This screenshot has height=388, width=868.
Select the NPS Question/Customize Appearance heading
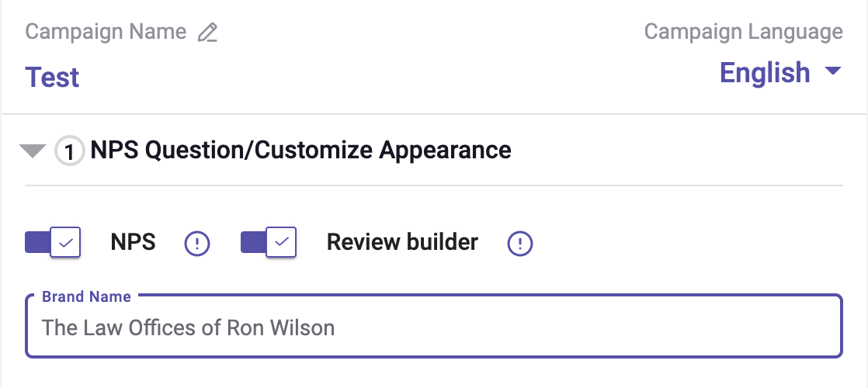300,150
